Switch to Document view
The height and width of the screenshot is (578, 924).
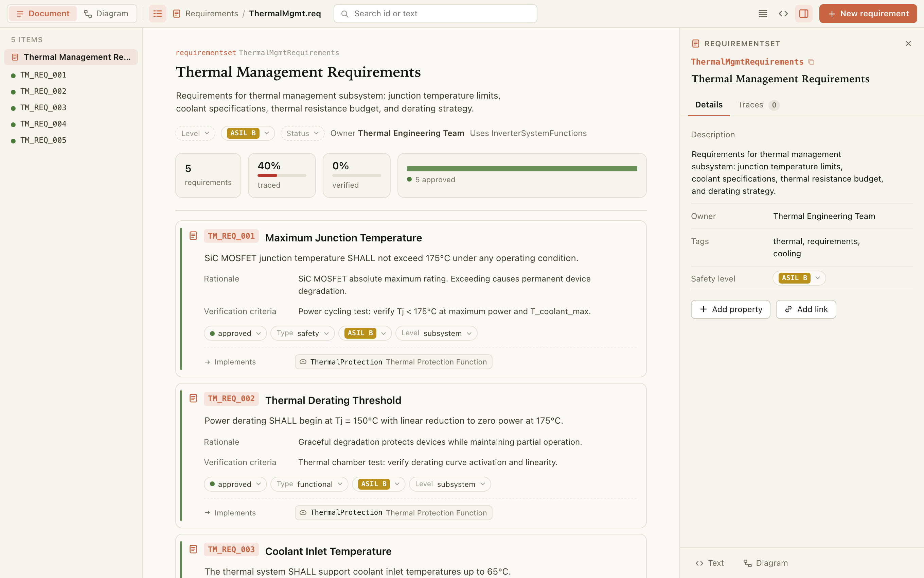[x=42, y=14]
